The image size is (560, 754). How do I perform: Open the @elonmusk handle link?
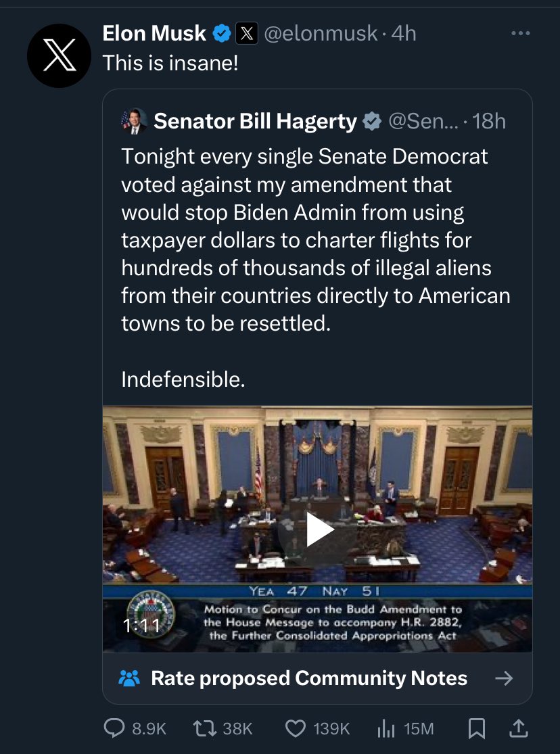click(x=320, y=33)
